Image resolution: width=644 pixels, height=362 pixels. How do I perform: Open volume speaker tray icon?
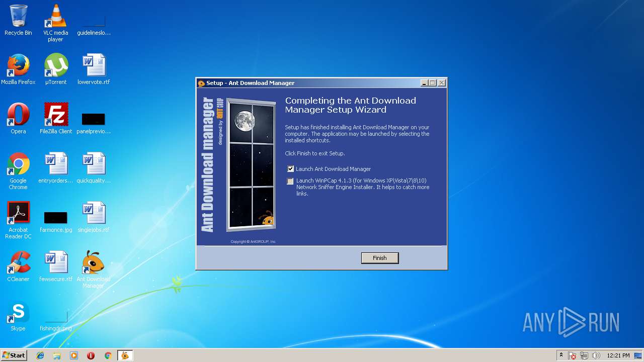[596, 355]
